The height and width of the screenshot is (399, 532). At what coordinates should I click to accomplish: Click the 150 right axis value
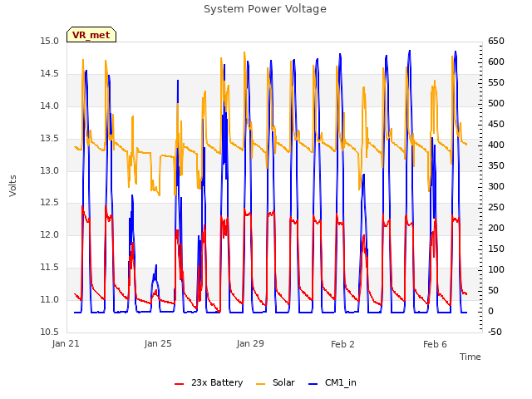point(496,249)
